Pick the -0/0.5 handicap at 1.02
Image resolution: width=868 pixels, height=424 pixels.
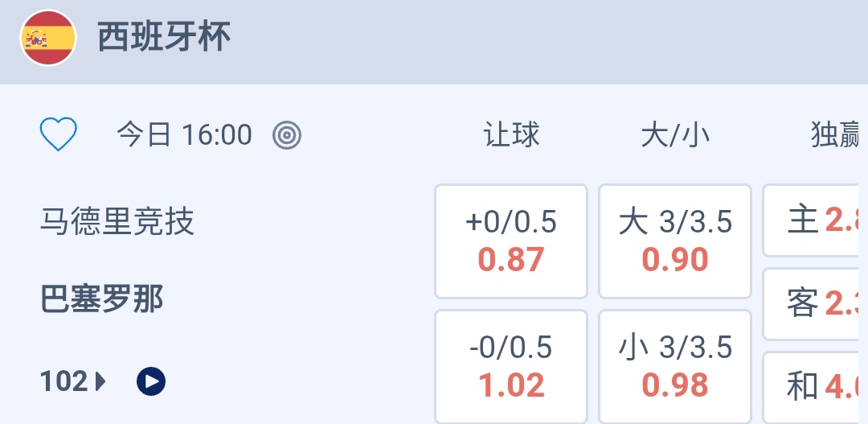click(x=511, y=367)
